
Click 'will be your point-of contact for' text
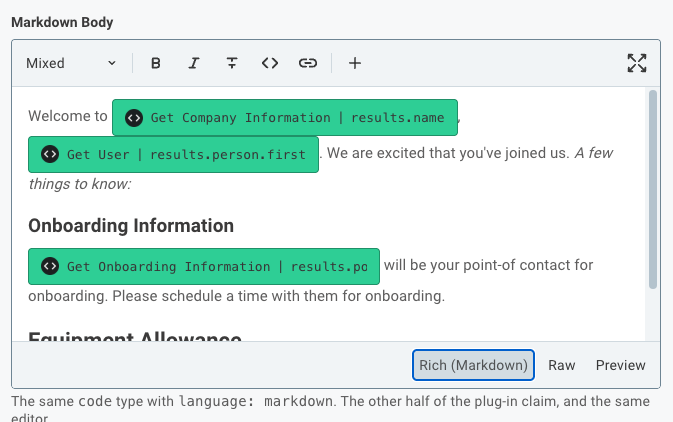click(x=488, y=265)
